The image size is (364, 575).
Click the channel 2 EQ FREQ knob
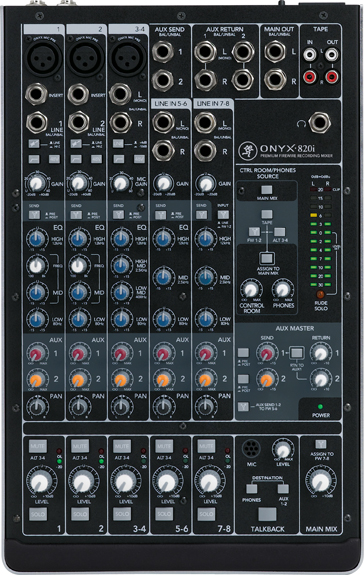(79, 265)
